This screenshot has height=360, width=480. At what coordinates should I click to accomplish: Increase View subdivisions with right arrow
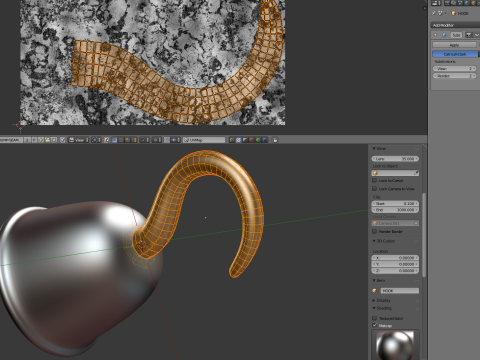(475, 68)
